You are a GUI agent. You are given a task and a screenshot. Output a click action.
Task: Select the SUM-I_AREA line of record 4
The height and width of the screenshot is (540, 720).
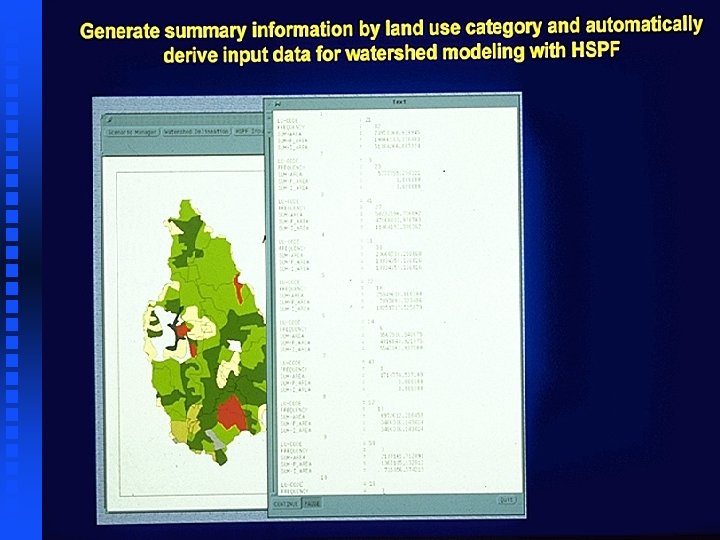click(x=350, y=268)
